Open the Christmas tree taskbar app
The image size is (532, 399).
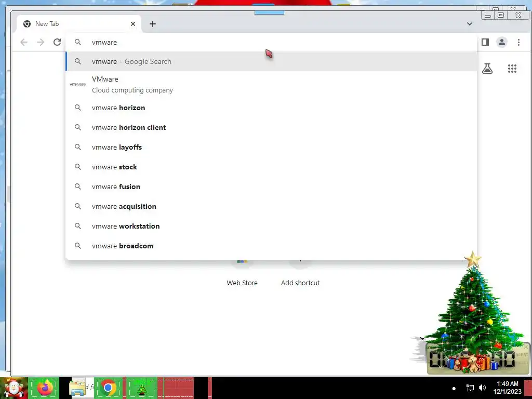click(x=141, y=388)
